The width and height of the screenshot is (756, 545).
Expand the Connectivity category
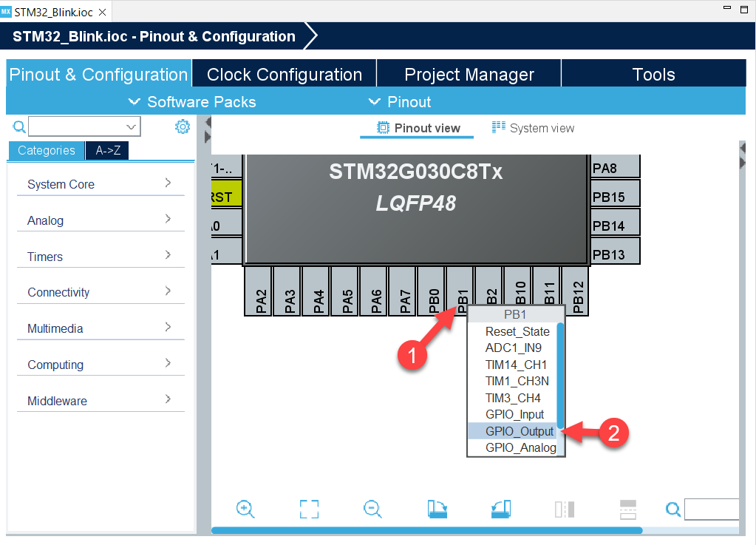pyautogui.click(x=101, y=292)
